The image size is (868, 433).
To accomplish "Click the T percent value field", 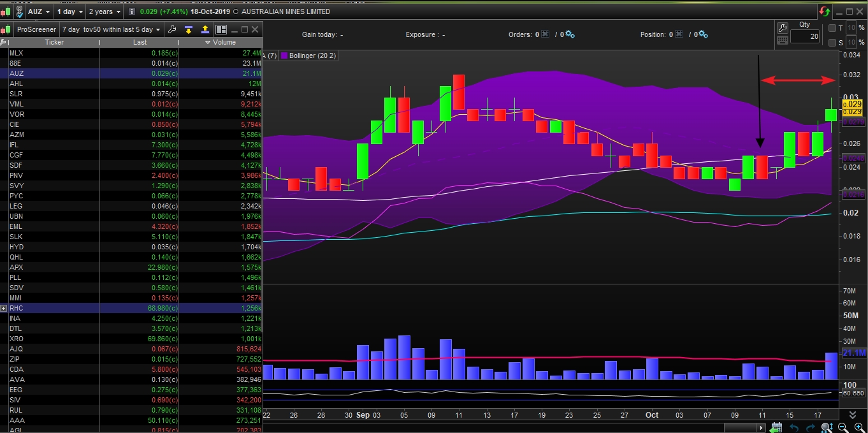I will coord(851,27).
